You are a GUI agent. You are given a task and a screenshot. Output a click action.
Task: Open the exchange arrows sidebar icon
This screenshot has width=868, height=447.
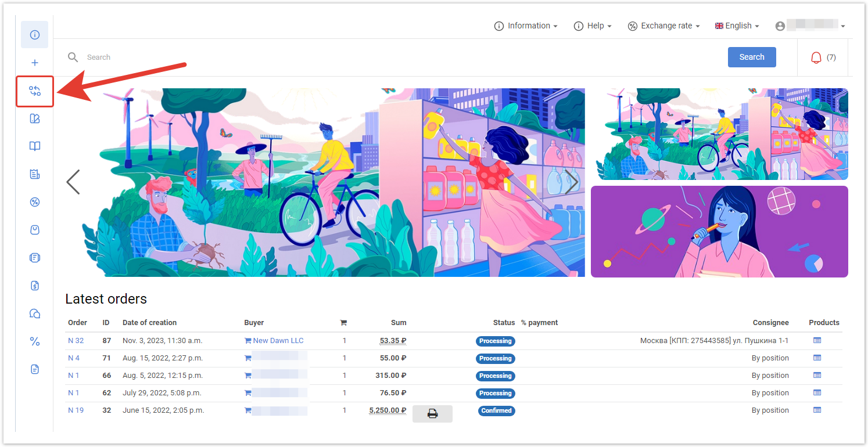[35, 91]
